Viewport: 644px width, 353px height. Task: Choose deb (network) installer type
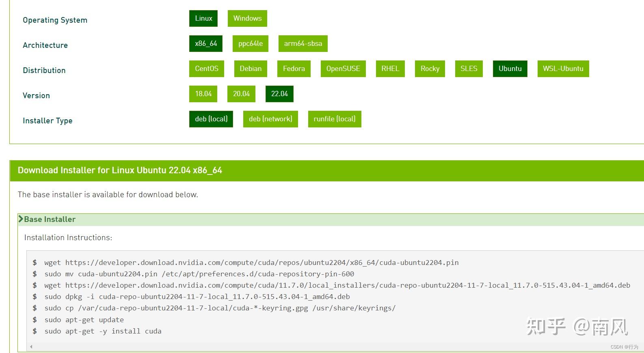click(x=270, y=119)
